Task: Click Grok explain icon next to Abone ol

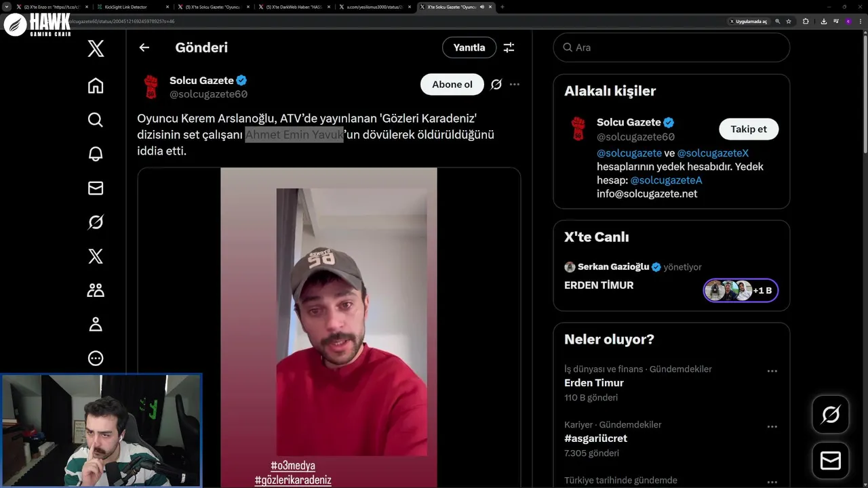Action: pyautogui.click(x=496, y=85)
